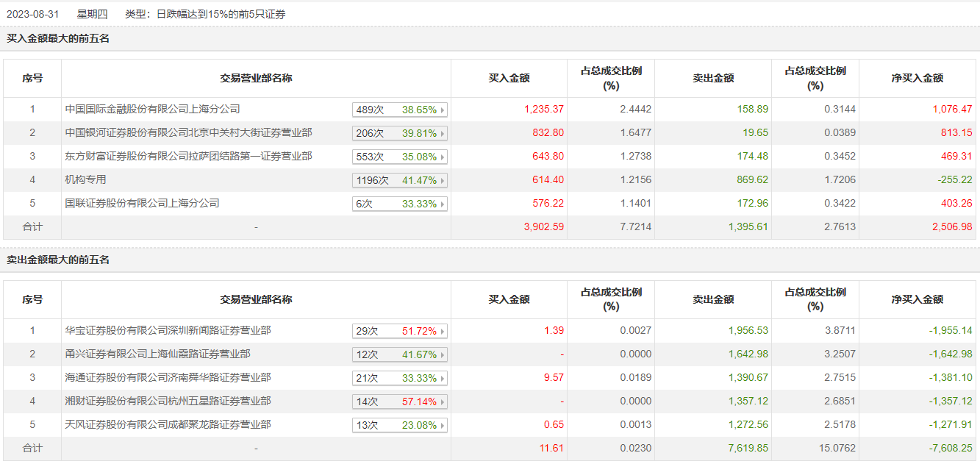Click 甬兴证券上海仙霞路证券营业部 link
980x464 pixels.
(157, 354)
